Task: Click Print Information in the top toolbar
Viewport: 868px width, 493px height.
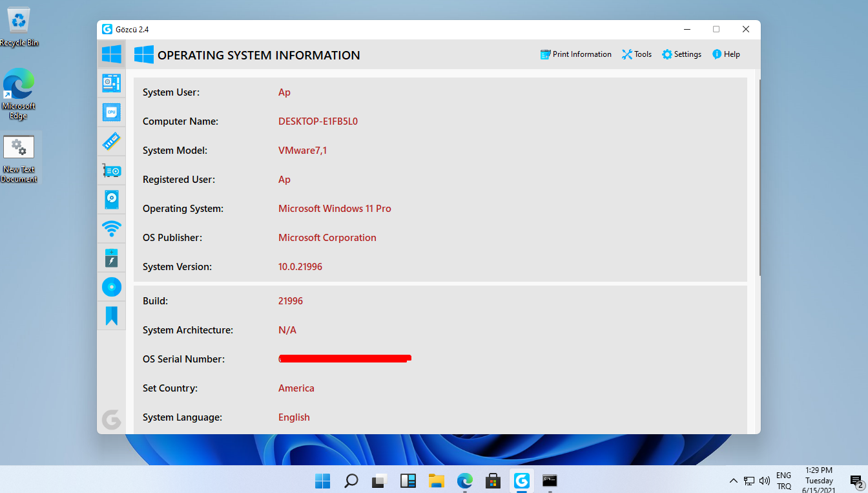Action: (576, 54)
